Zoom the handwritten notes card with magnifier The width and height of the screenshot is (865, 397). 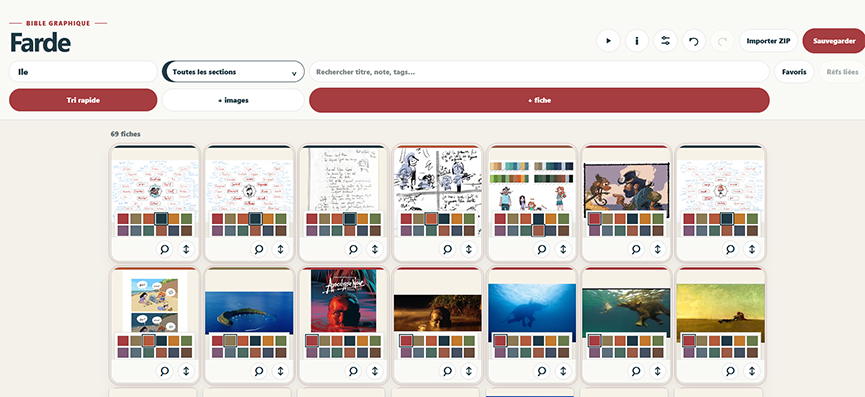tap(353, 249)
